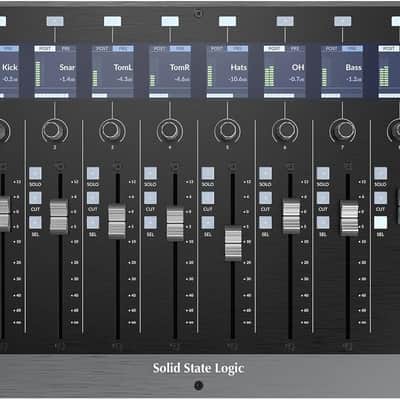Click the TomL channel fader cap
This screenshot has height=400, width=400.
(x=117, y=220)
